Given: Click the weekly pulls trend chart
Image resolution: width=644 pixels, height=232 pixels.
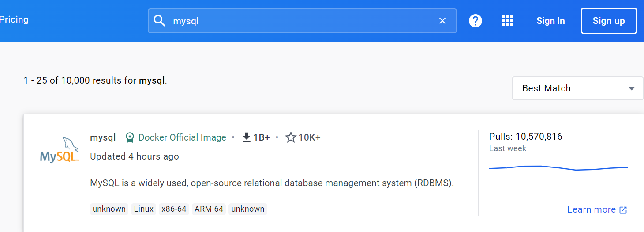Looking at the screenshot, I should (558, 168).
